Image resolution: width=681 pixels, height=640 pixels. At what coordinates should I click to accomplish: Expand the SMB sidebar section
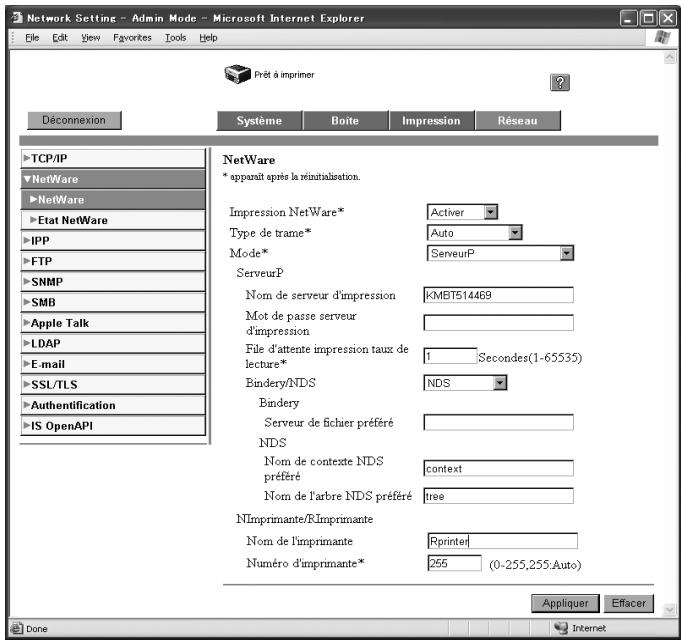point(113,302)
